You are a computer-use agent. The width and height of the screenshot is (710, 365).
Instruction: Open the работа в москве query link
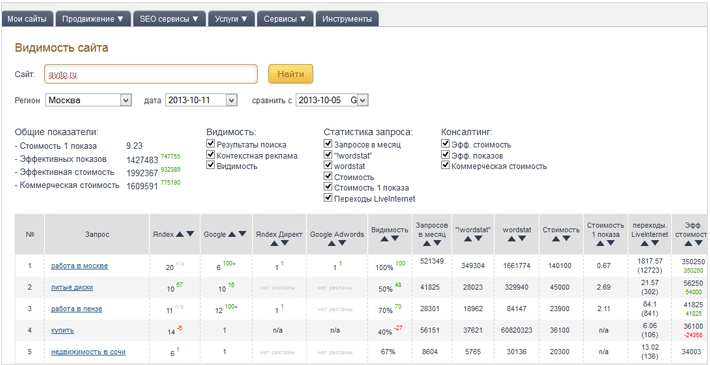coord(79,266)
